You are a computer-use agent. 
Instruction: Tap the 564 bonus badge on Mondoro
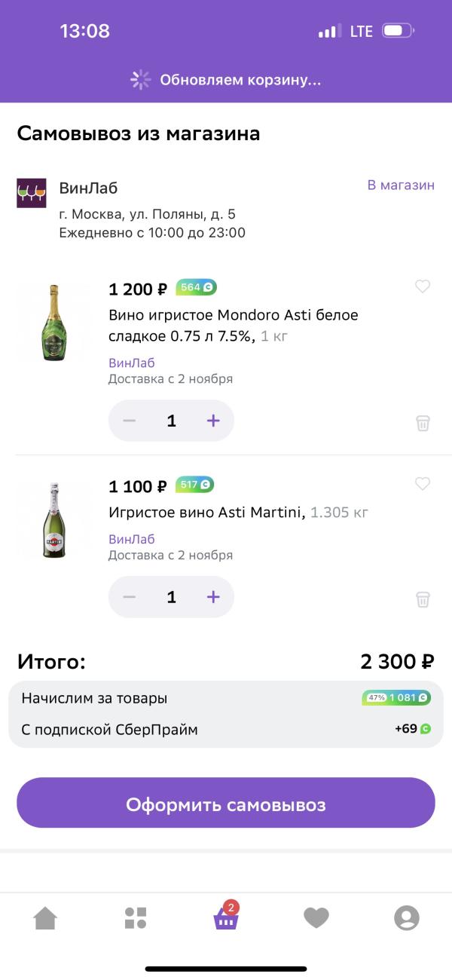click(196, 287)
